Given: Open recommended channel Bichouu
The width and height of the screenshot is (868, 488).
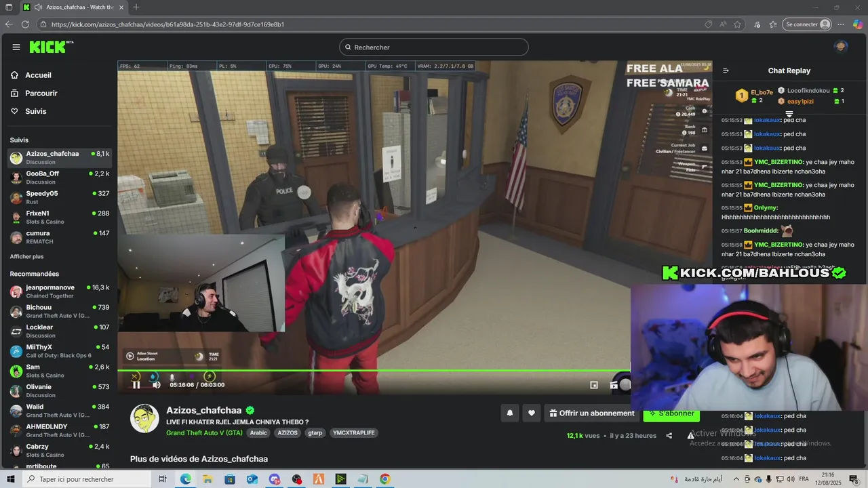Looking at the screenshot, I should pos(60,311).
